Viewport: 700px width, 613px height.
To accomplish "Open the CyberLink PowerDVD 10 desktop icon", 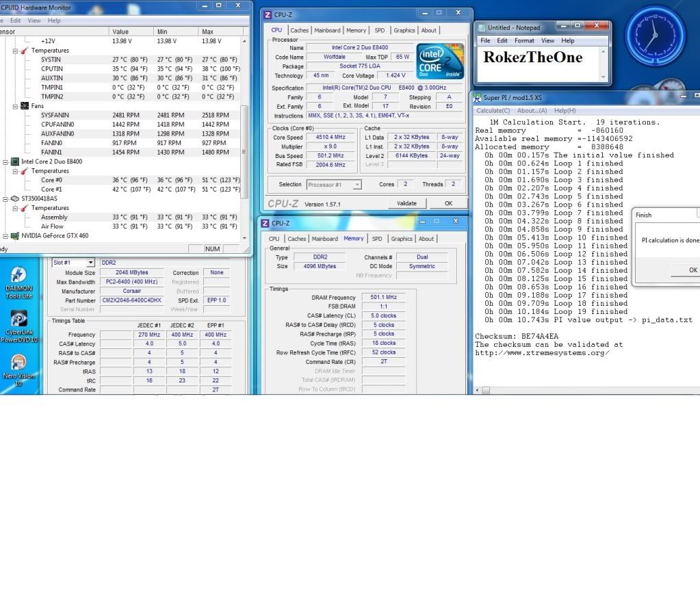I will 18,326.
